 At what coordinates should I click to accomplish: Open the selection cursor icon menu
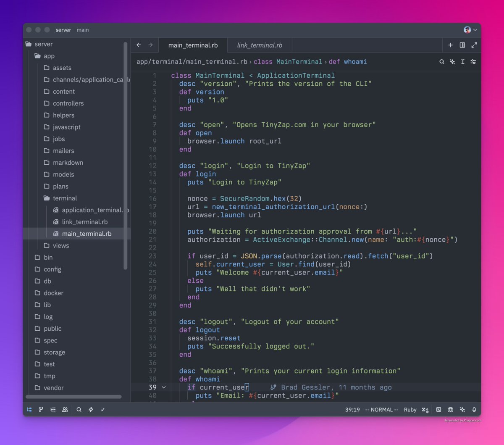click(x=463, y=62)
